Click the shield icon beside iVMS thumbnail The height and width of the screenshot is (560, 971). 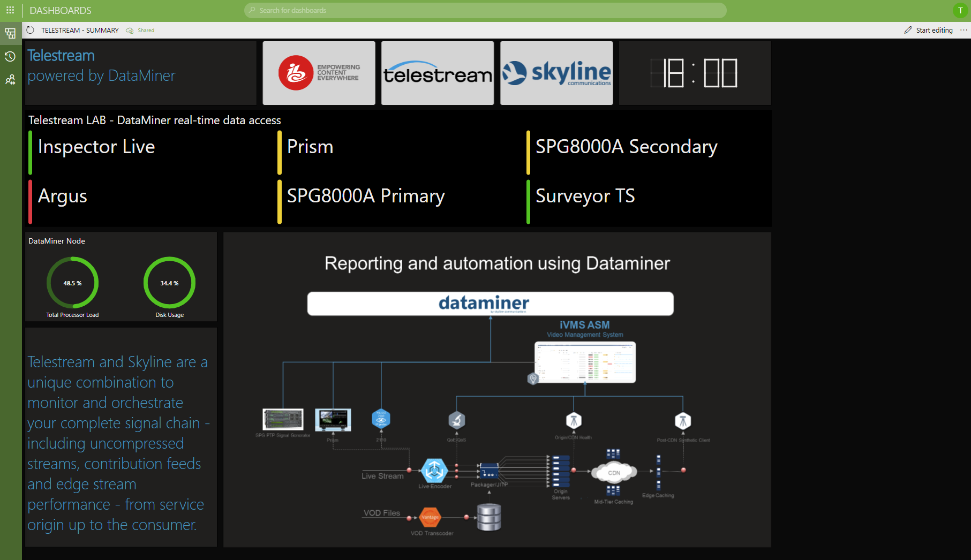532,379
